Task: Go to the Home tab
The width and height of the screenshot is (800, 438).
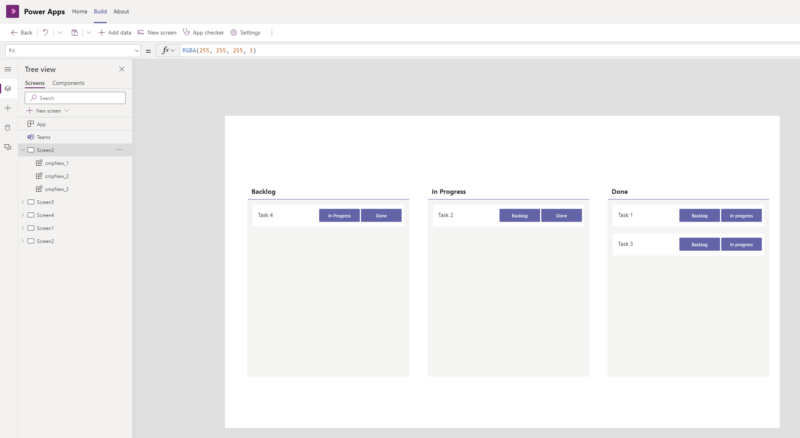Action: pyautogui.click(x=79, y=11)
